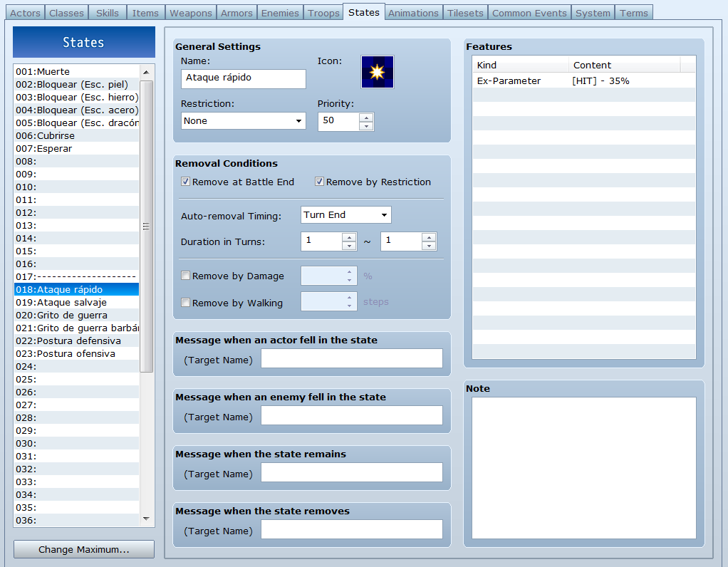
Task: Click the states list scroll down arrow
Action: 146,519
